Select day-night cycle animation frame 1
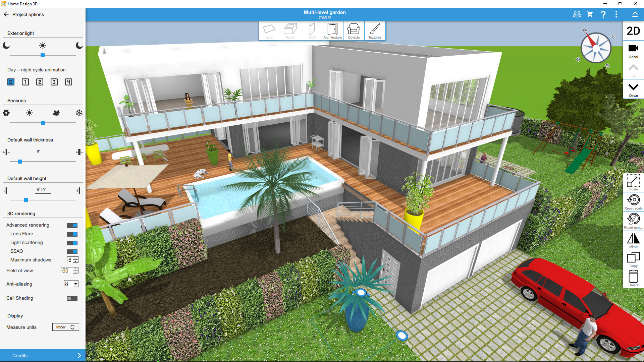Image resolution: width=644 pixels, height=362 pixels. (25, 81)
